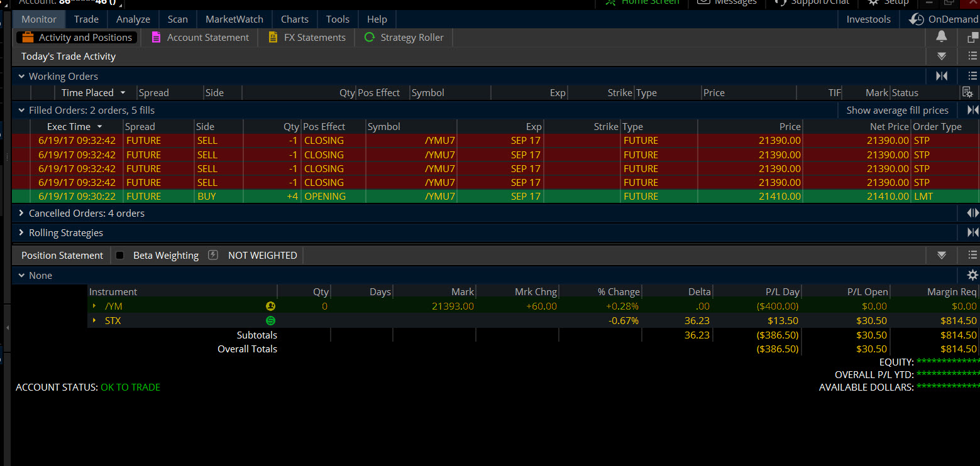Viewport: 980px width, 466px height.
Task: Click the yellow icon on the /YM row
Action: tap(270, 306)
